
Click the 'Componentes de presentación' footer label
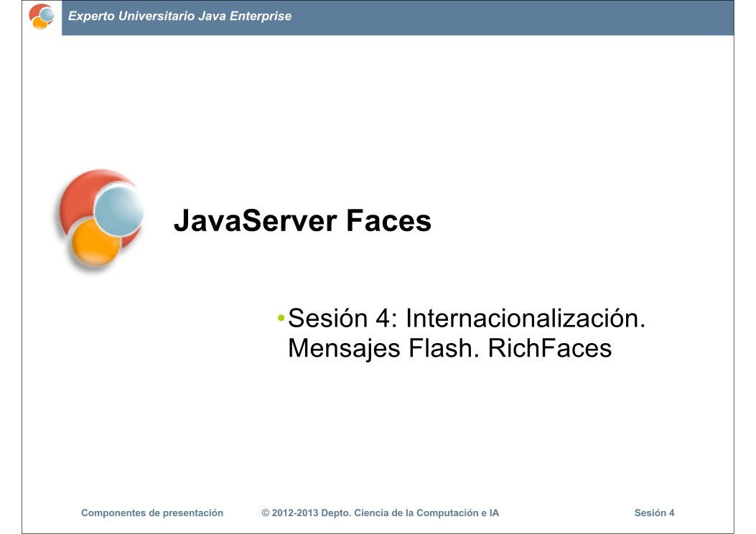152,512
